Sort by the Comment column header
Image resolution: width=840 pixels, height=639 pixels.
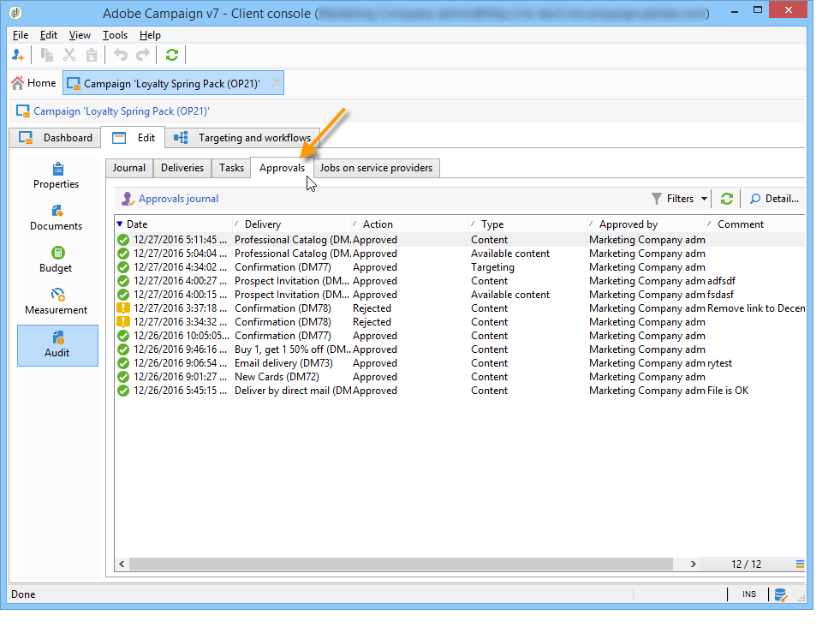click(755, 224)
